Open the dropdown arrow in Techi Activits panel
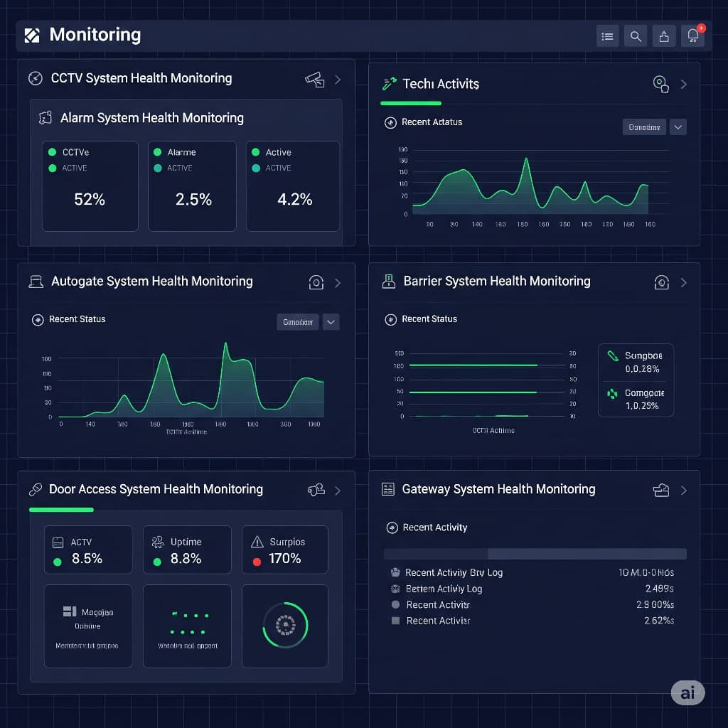 tap(678, 127)
